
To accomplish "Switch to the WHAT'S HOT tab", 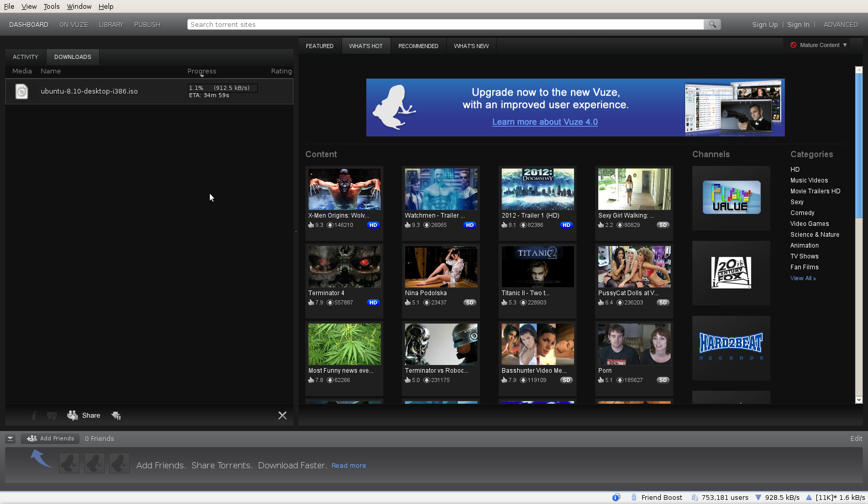I will coord(366,46).
